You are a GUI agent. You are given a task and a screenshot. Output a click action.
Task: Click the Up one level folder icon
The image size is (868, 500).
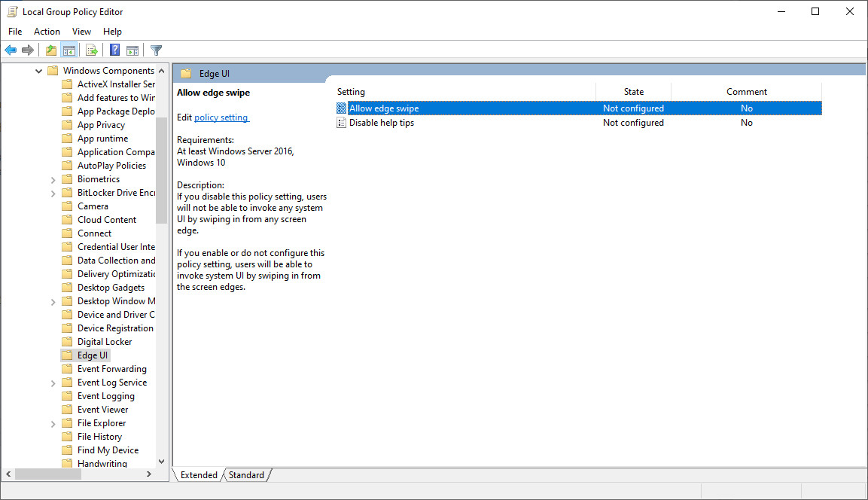coord(51,50)
